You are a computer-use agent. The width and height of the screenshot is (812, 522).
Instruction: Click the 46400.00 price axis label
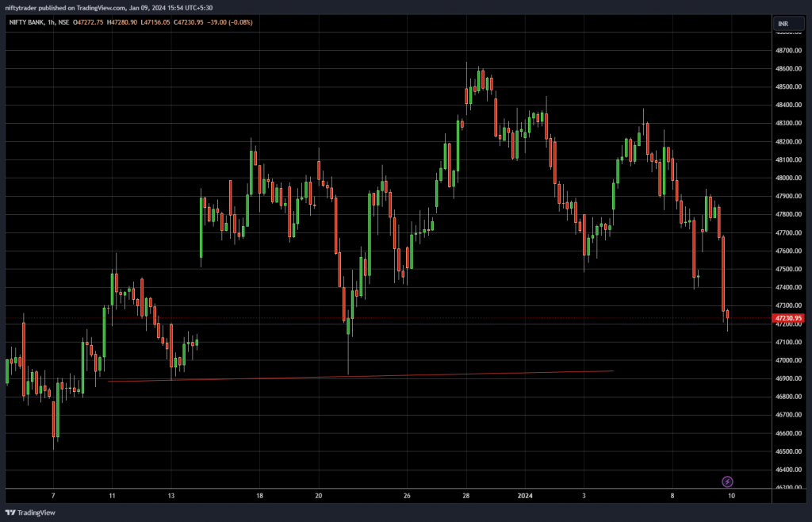(788, 470)
